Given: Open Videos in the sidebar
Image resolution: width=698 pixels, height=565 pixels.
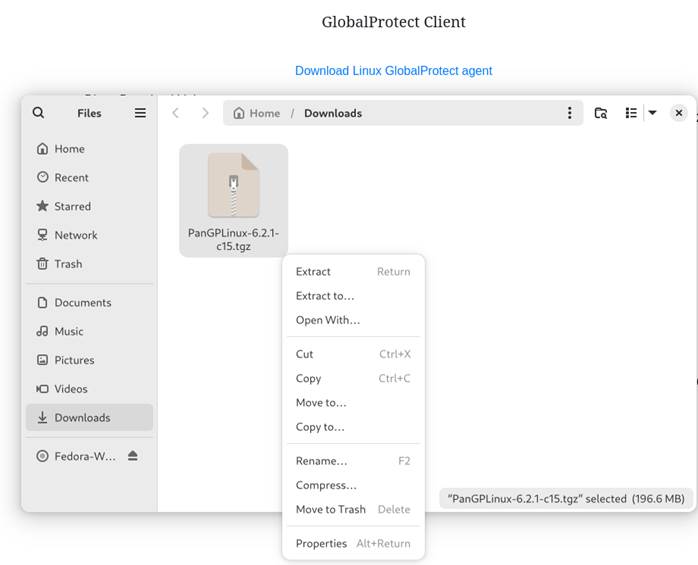Looking at the screenshot, I should click(89, 389).
